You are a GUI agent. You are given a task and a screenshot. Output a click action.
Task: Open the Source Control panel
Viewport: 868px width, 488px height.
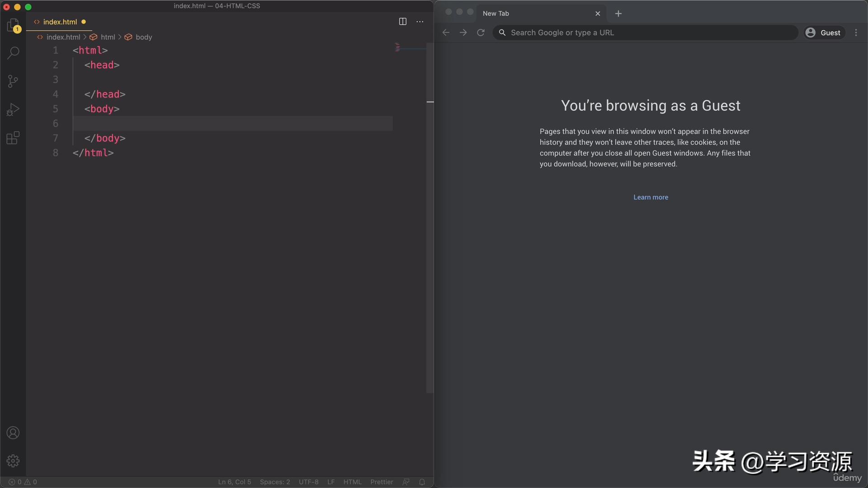pos(13,81)
